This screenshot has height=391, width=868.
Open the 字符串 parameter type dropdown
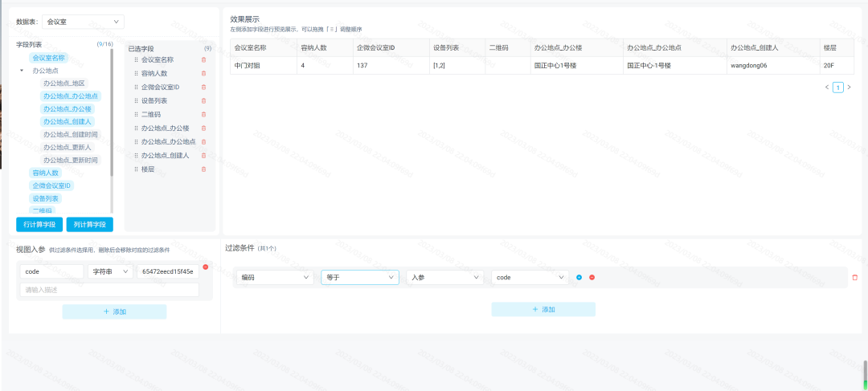pos(110,271)
